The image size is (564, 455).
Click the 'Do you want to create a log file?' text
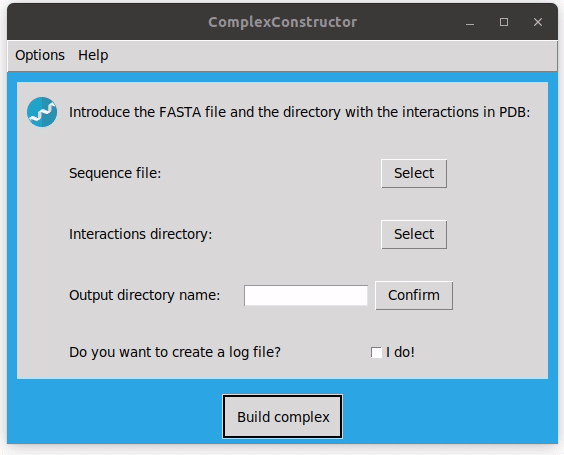click(175, 352)
